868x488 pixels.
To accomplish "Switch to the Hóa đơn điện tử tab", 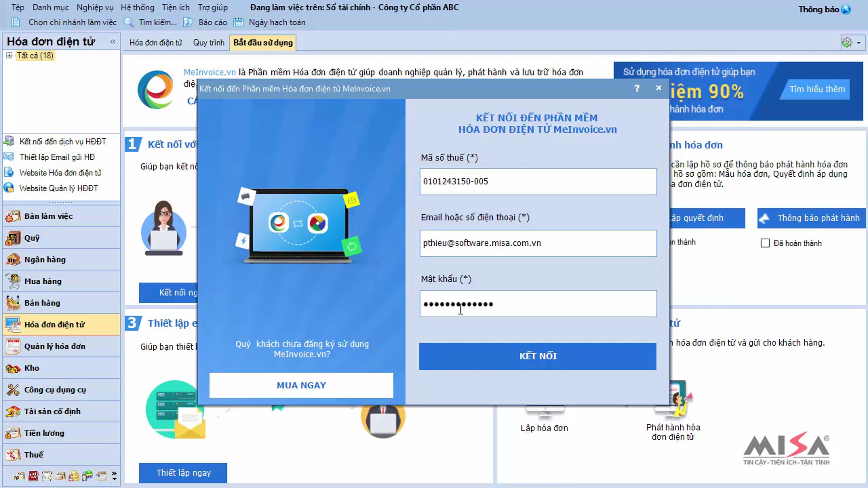I will click(x=156, y=43).
